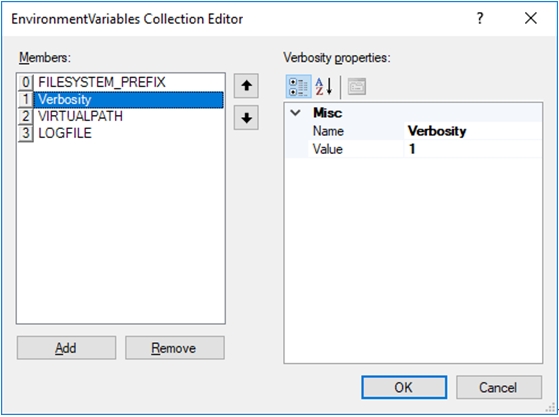Screen dimensions: 559x417
Task: Edit the Value property field
Action: pos(473,149)
